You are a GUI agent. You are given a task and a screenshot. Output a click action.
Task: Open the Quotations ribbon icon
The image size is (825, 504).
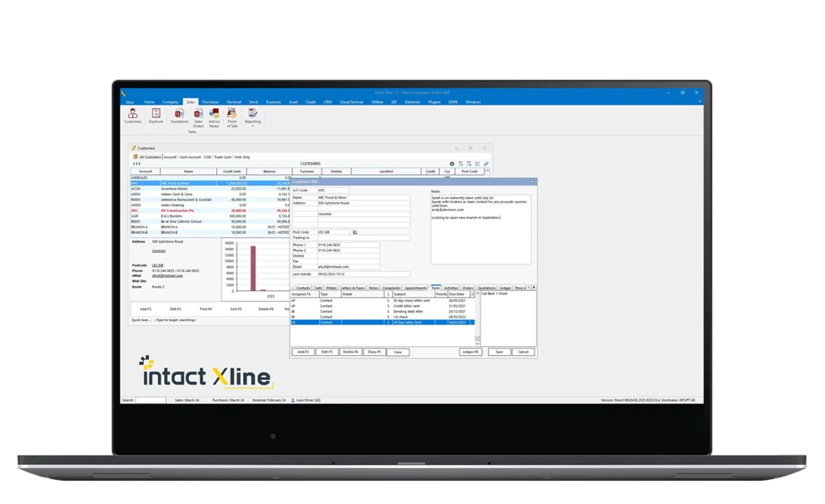[179, 116]
